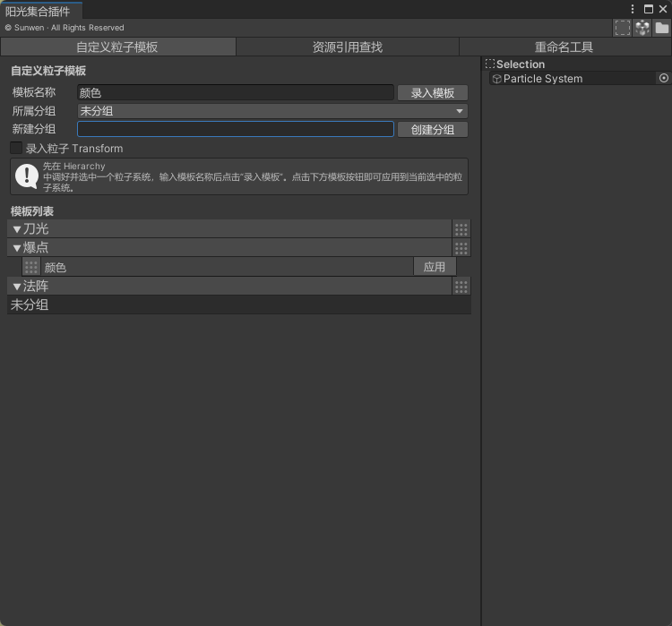Screen dimensions: 672x626
Task: Click the Selection label
Action: click(521, 64)
